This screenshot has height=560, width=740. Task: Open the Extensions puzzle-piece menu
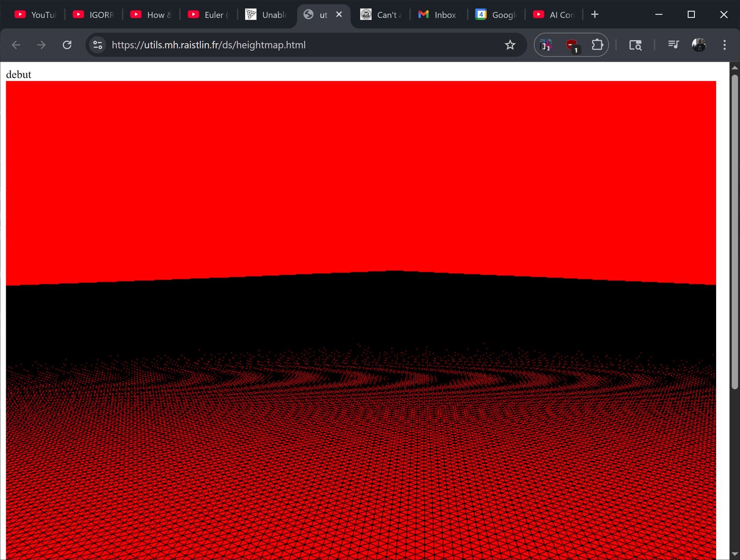(x=597, y=45)
